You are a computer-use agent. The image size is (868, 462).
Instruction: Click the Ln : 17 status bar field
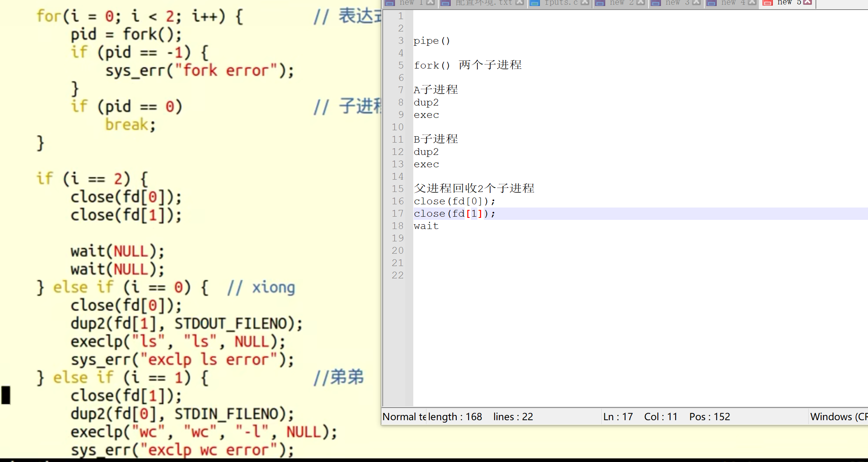(x=618, y=417)
